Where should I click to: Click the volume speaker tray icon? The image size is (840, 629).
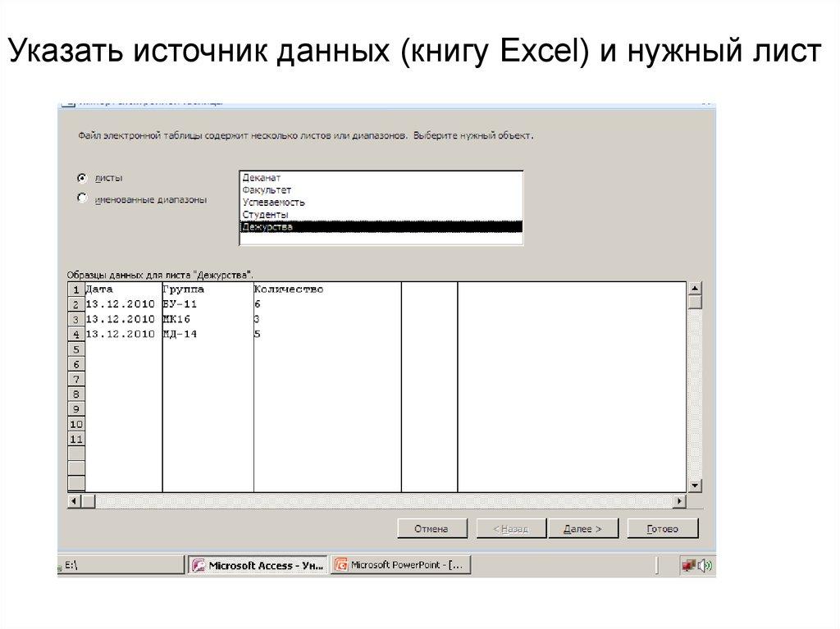click(x=705, y=565)
